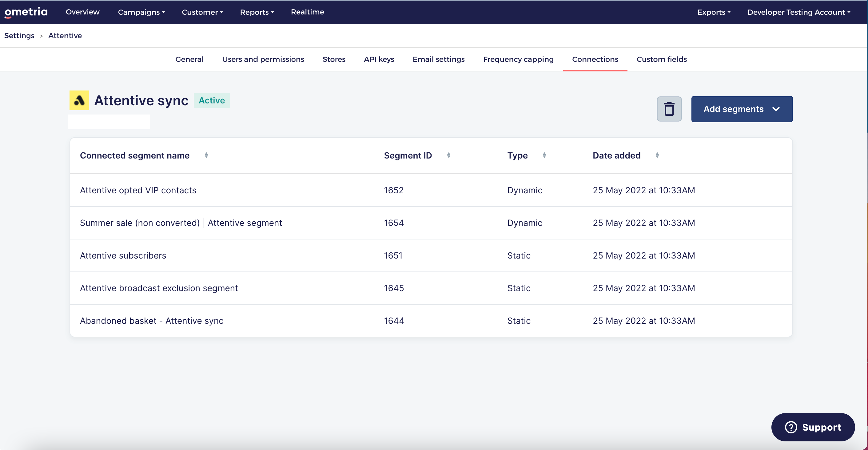Switch to the Stores tab
The width and height of the screenshot is (868, 450).
(x=334, y=59)
